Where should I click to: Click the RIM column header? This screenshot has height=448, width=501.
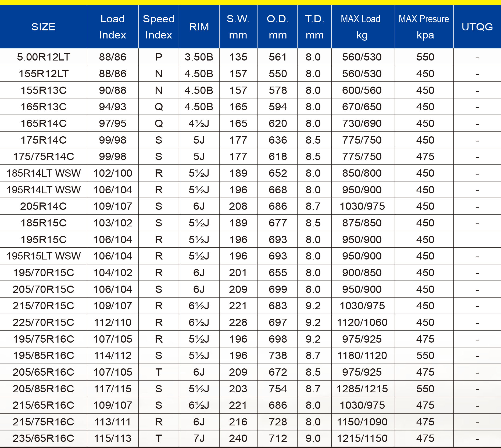coord(199,27)
